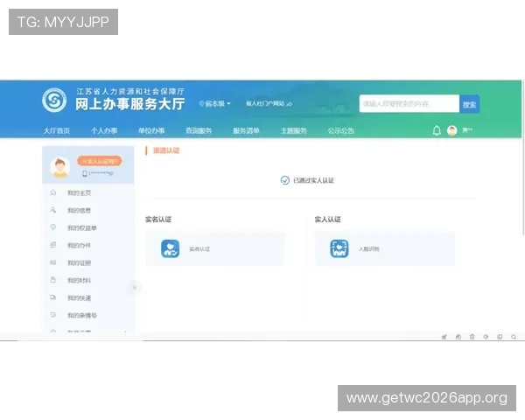Mute the tab via the status bar speaker icon
The image size is (525, 420).
tap(486, 337)
